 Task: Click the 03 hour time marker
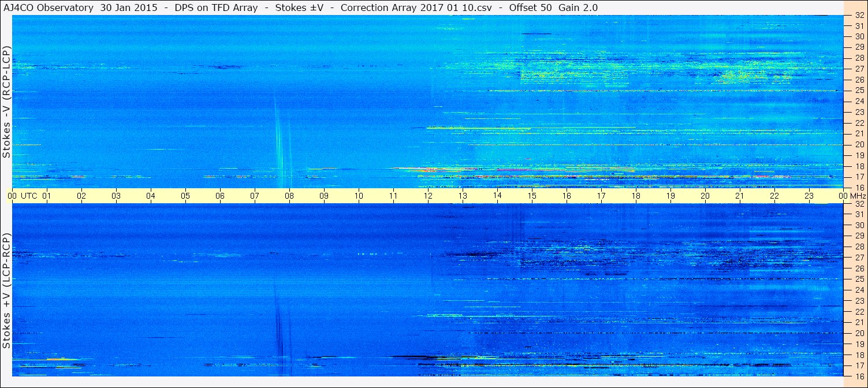click(x=116, y=196)
